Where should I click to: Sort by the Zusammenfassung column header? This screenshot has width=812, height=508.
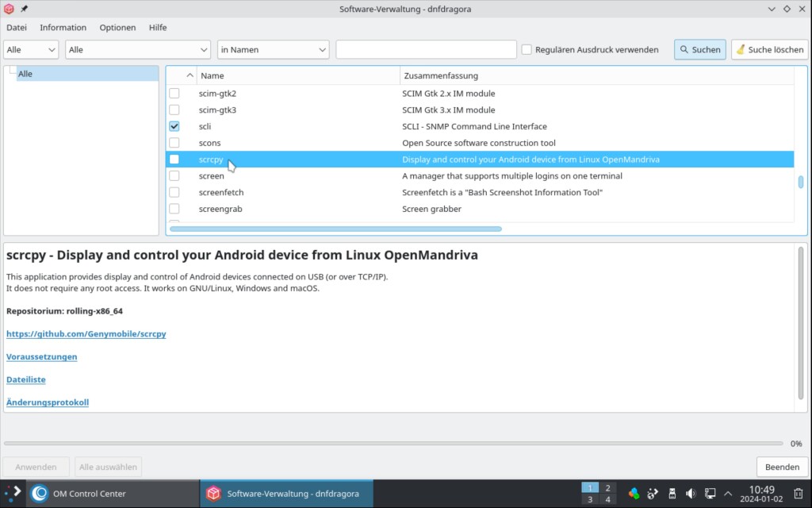click(x=597, y=75)
